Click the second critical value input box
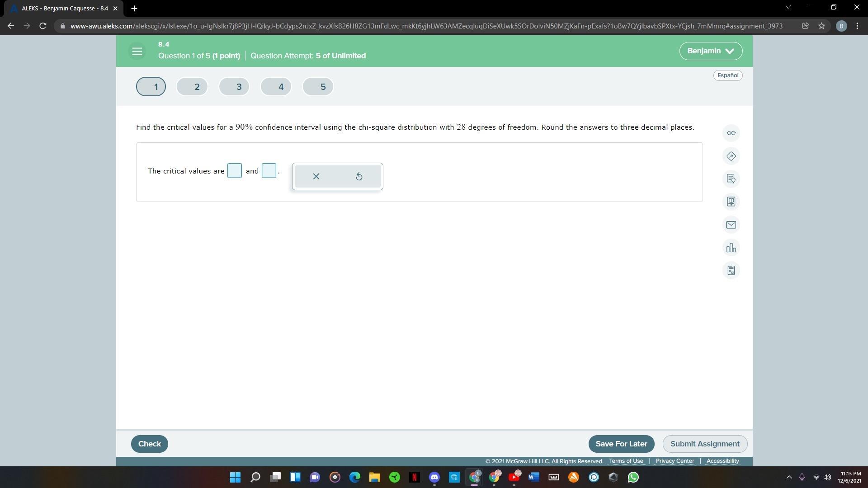Image resolution: width=868 pixels, height=488 pixels. tap(269, 171)
